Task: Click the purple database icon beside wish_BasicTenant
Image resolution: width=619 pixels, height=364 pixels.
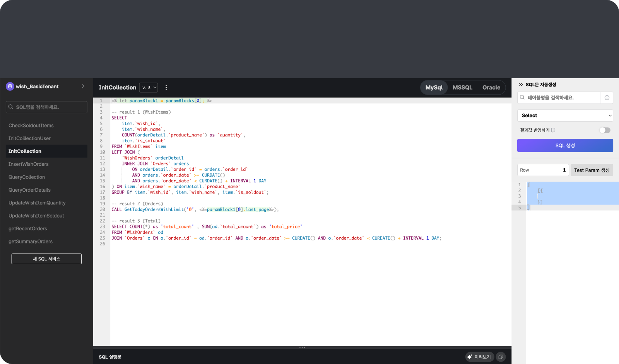Action: tap(10, 87)
